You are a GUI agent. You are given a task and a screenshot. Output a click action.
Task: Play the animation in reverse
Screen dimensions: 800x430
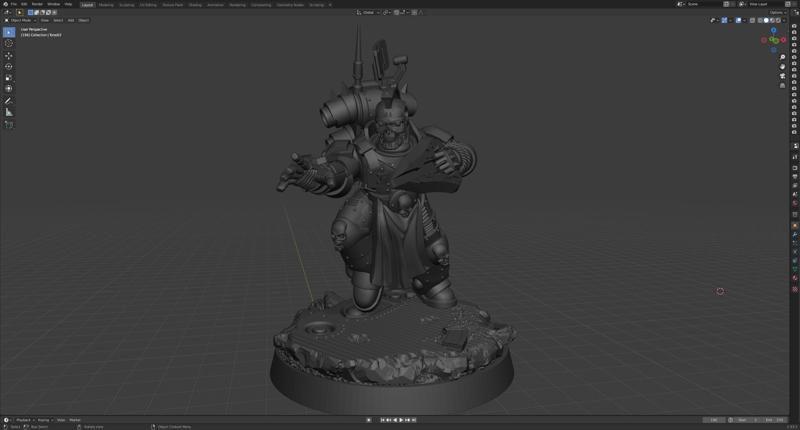pos(395,420)
